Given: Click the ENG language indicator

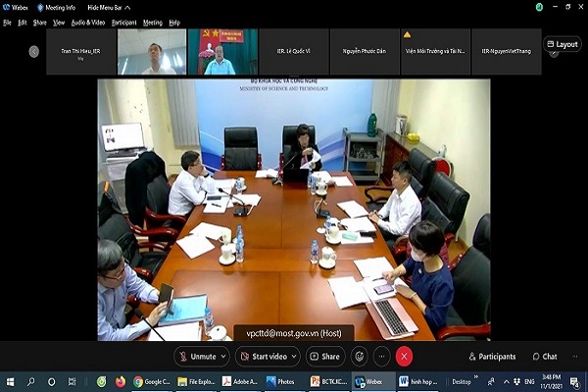Looking at the screenshot, I should 529,382.
